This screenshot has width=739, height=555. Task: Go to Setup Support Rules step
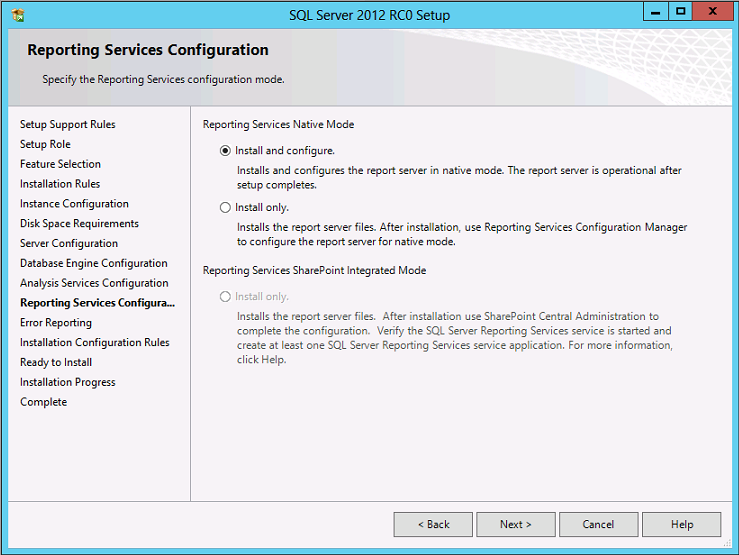68,124
